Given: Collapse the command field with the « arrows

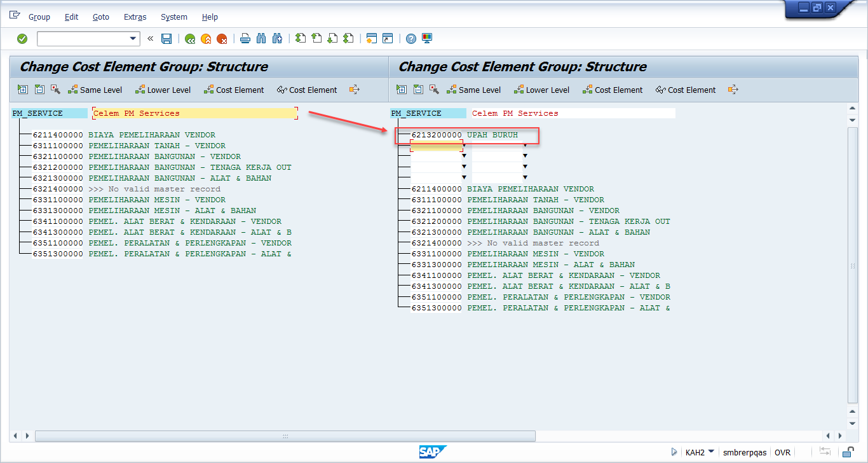Looking at the screenshot, I should coord(151,39).
